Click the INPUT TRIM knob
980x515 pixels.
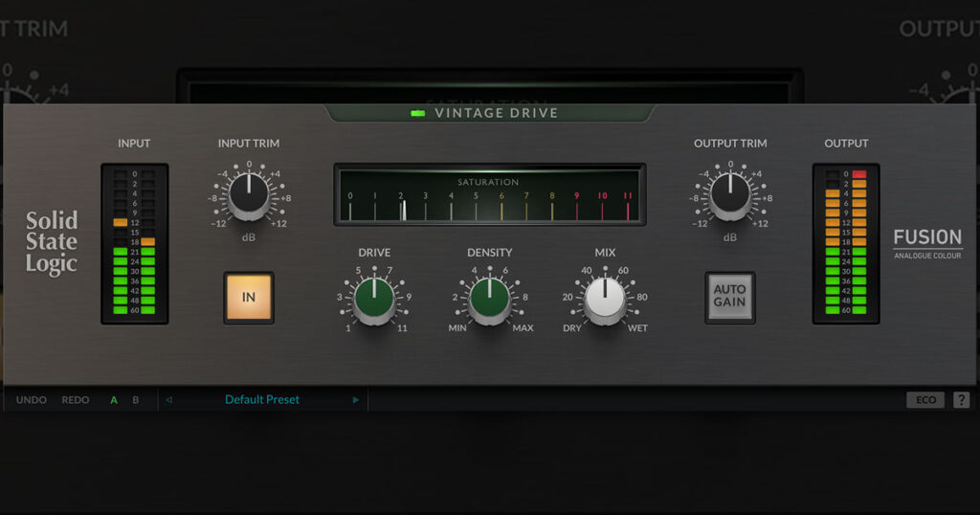(249, 195)
